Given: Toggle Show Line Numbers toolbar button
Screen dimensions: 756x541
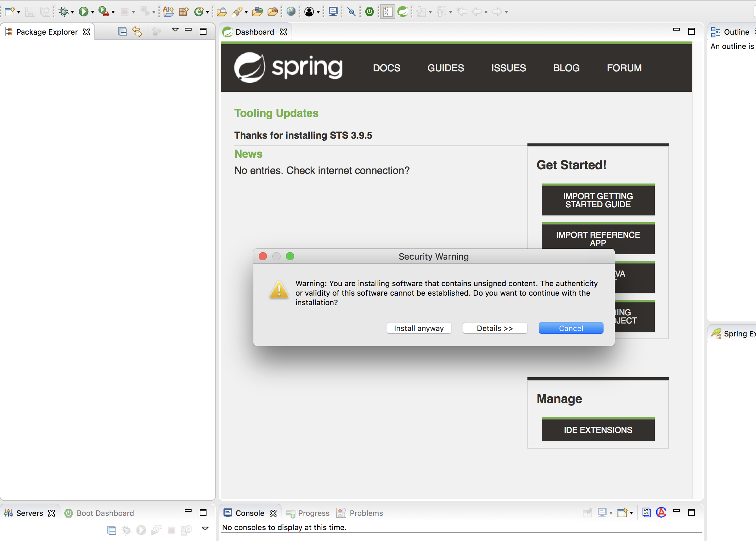Looking at the screenshot, I should click(x=388, y=12).
